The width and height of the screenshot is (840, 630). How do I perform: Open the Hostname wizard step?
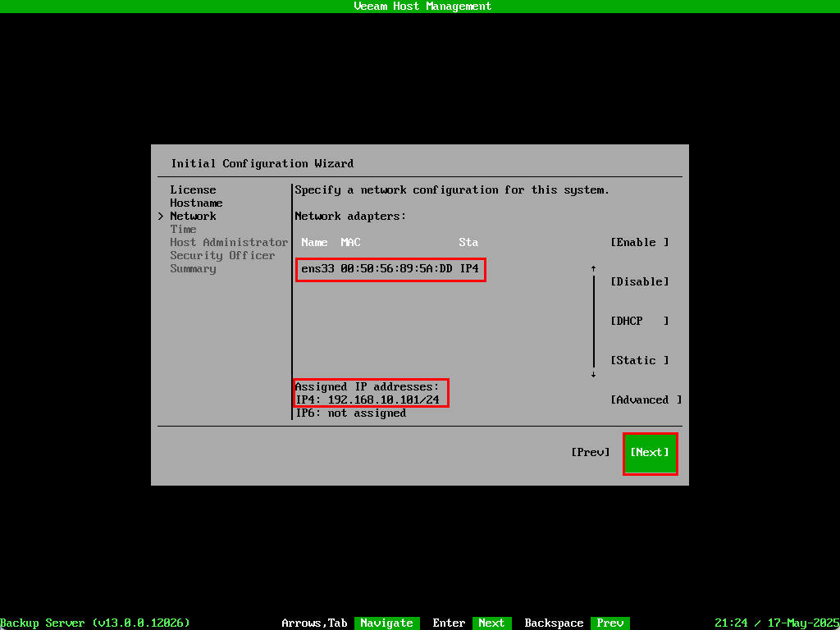[x=196, y=203]
